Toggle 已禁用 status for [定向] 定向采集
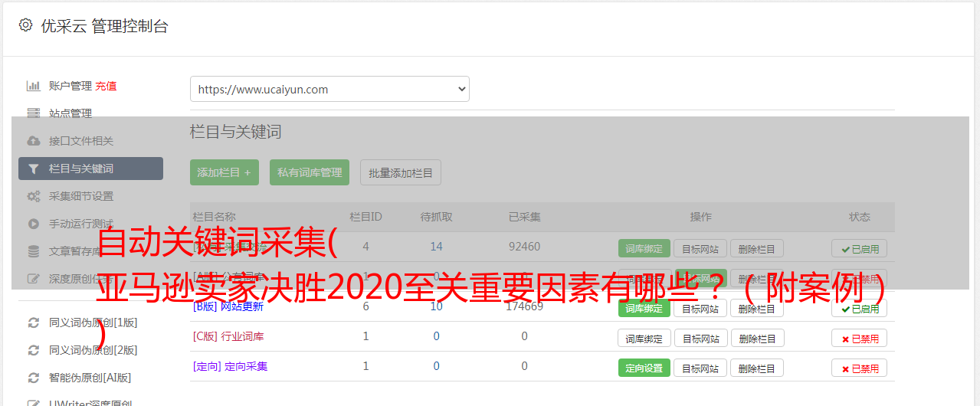980x406 pixels. coord(859,368)
